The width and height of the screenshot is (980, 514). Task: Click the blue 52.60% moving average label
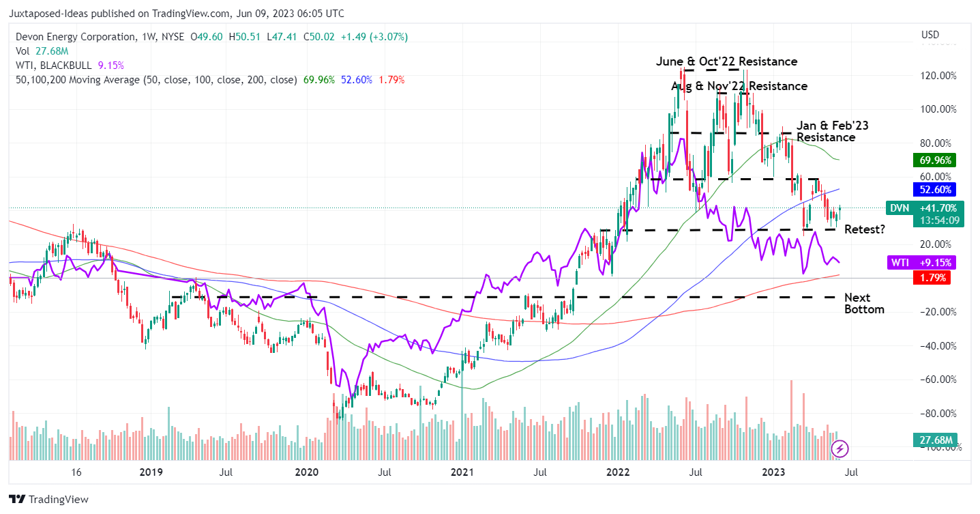[935, 189]
